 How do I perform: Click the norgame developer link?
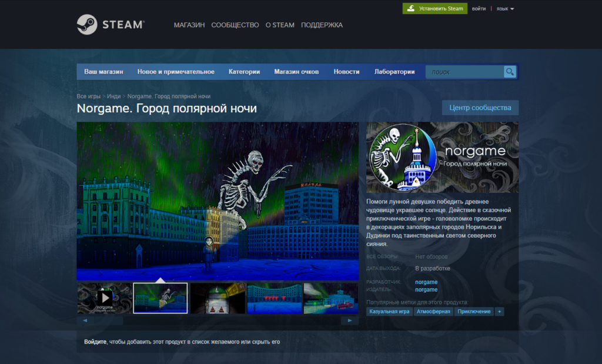426,282
